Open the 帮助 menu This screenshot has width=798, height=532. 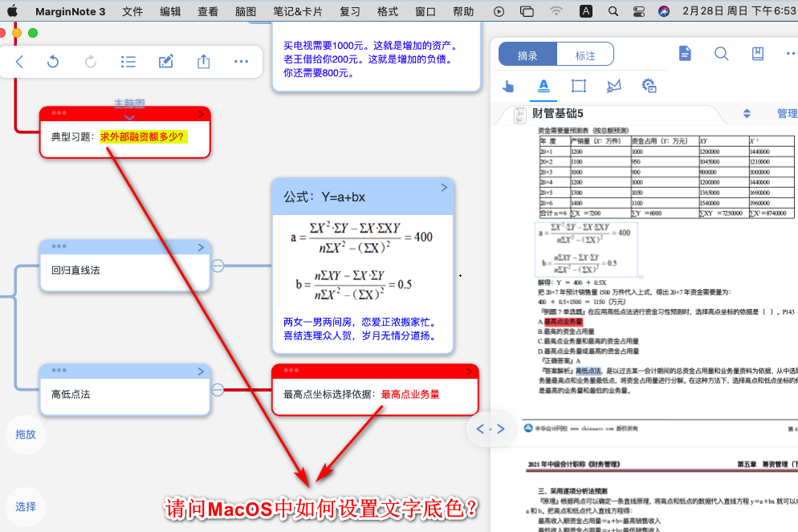[x=463, y=11]
